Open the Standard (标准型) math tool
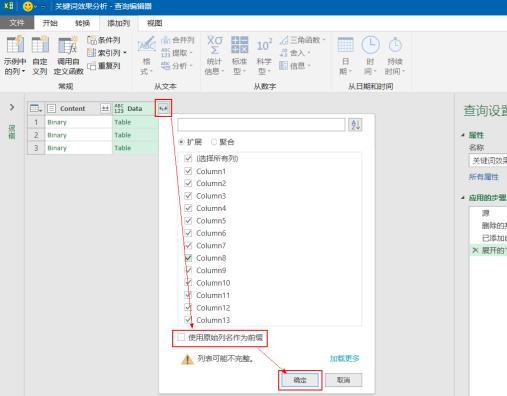 239,55
